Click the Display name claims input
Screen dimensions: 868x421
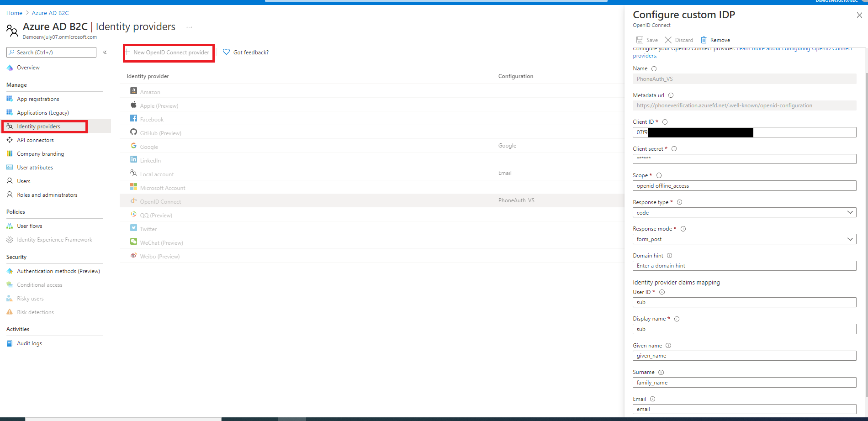(x=744, y=329)
